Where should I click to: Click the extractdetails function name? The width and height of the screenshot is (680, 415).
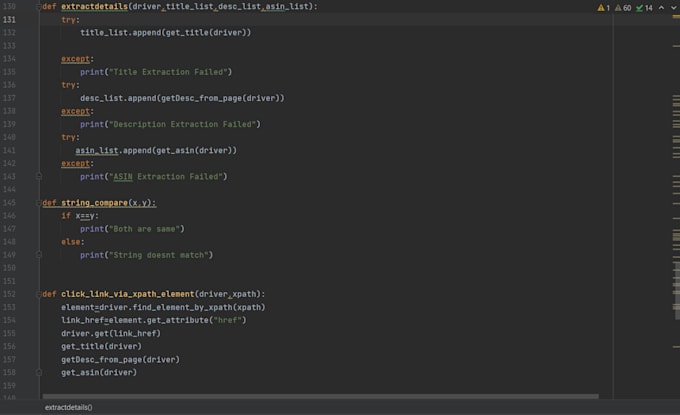coord(95,7)
